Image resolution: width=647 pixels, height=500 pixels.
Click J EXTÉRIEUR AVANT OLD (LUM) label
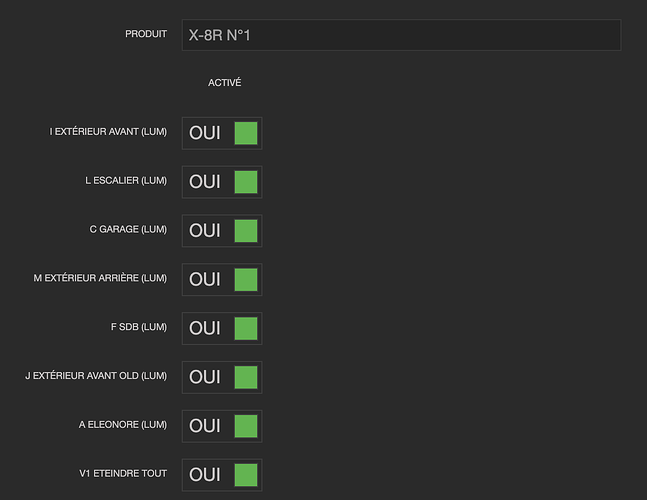96,376
